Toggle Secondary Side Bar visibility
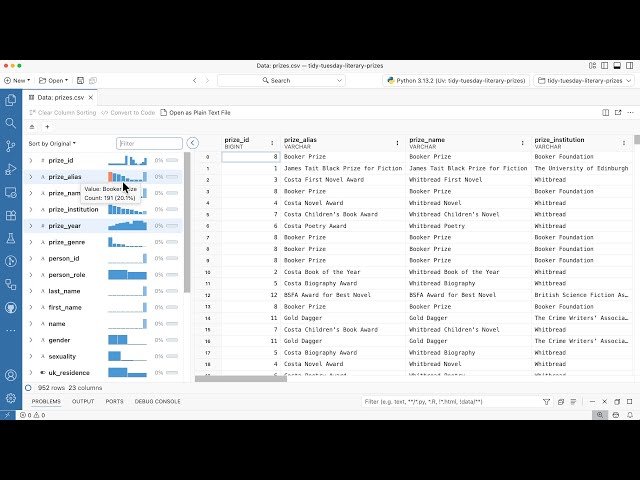Viewport: 640px width, 480px height. click(629, 66)
